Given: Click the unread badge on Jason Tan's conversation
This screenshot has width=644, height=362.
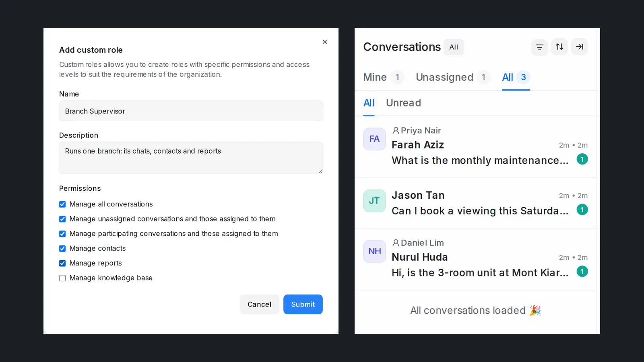Looking at the screenshot, I should (582, 210).
